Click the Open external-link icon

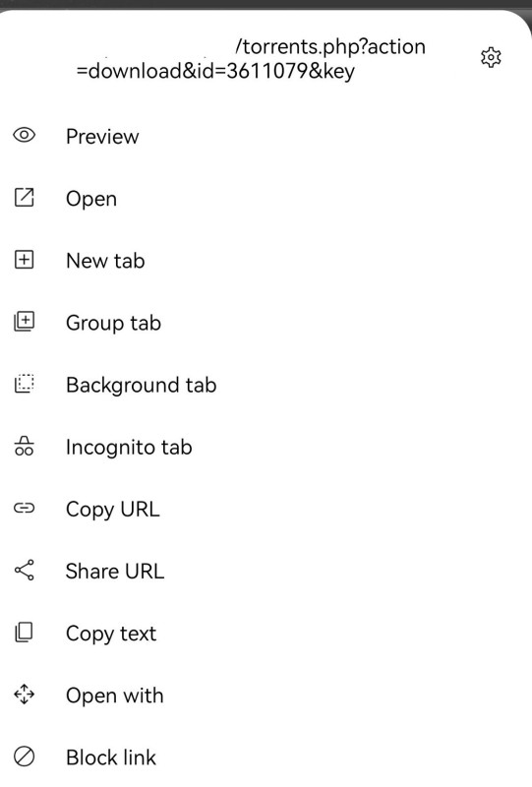click(x=24, y=198)
